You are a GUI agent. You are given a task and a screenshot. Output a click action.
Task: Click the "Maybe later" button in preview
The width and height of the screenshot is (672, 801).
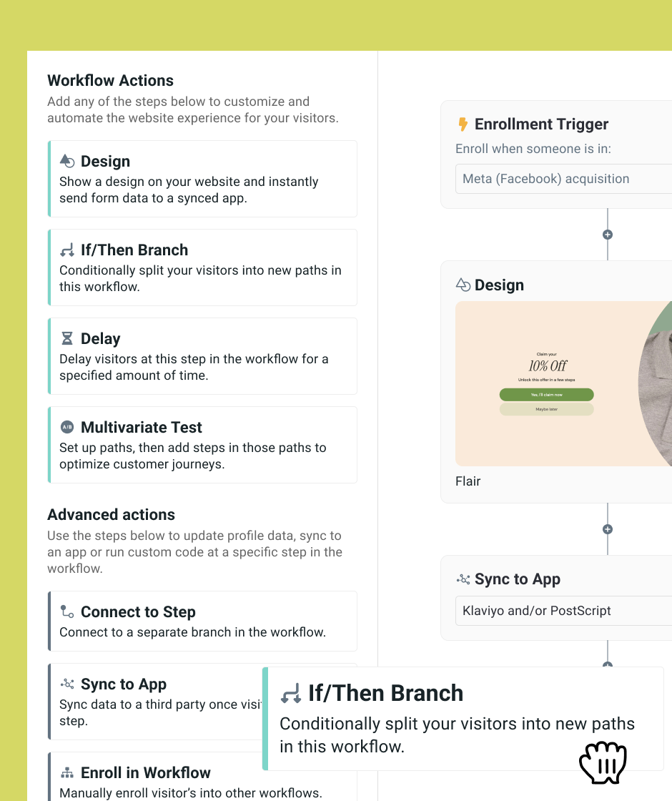coord(546,410)
